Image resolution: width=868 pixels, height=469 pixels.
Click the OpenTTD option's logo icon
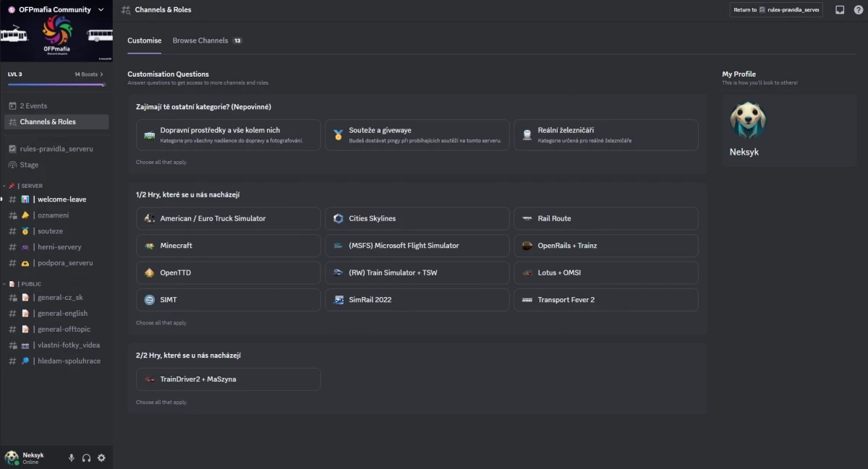[149, 272]
